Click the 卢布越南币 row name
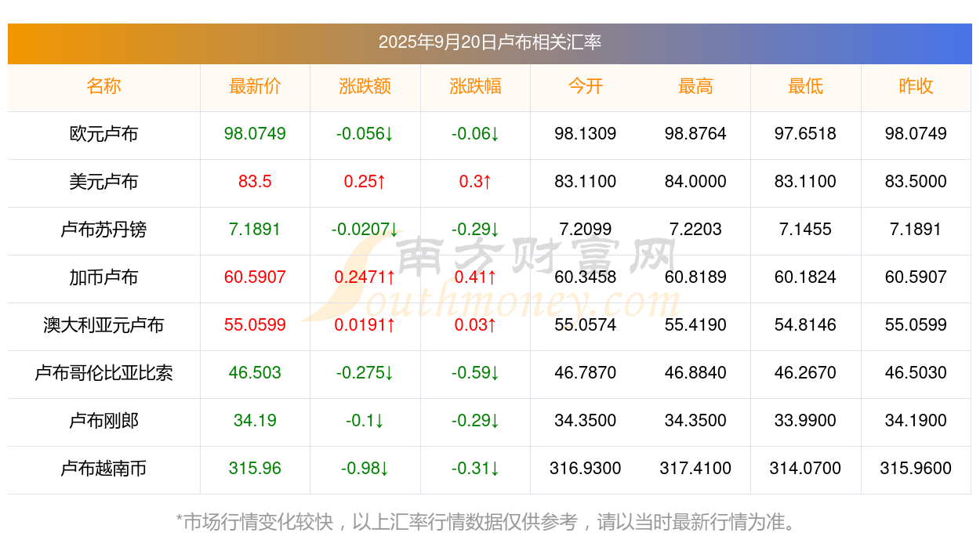Viewport: 980px width, 547px height. [103, 469]
